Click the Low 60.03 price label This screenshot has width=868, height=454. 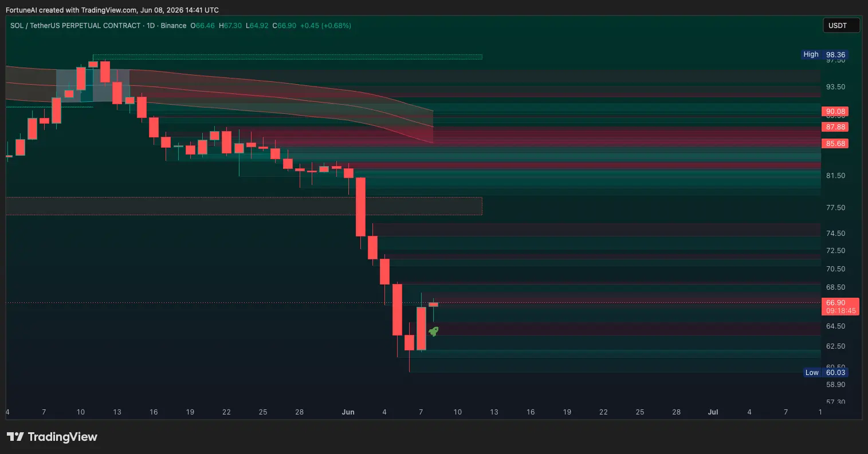[825, 372]
